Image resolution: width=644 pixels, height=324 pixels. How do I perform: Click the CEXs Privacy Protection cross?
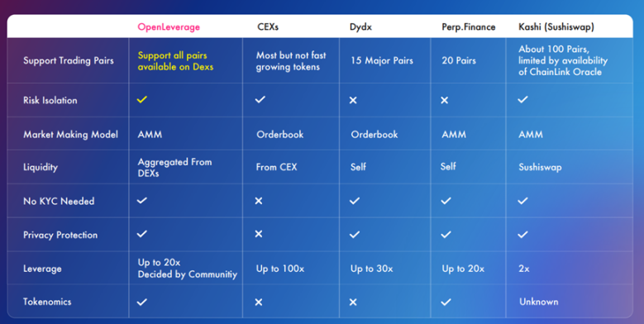(x=258, y=234)
